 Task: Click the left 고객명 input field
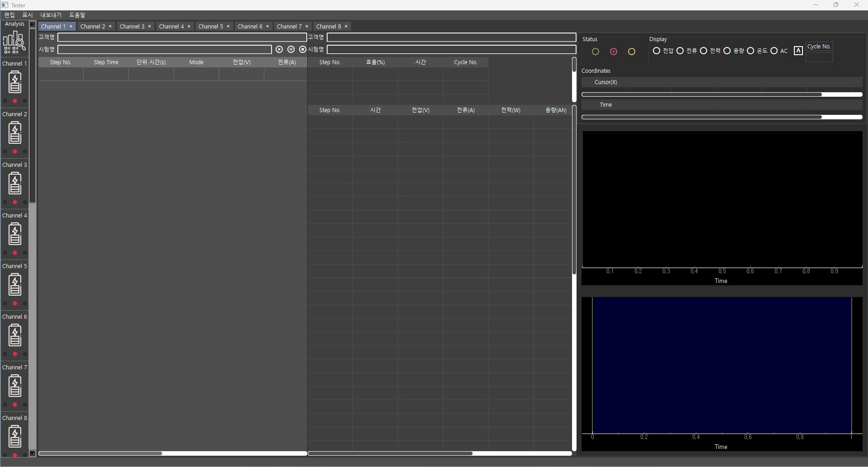click(182, 37)
